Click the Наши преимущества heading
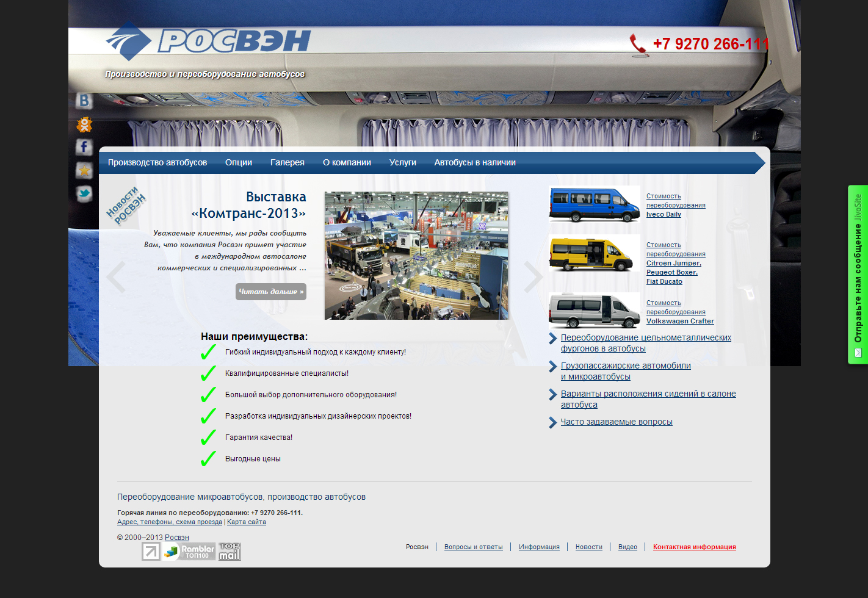 pyautogui.click(x=255, y=336)
